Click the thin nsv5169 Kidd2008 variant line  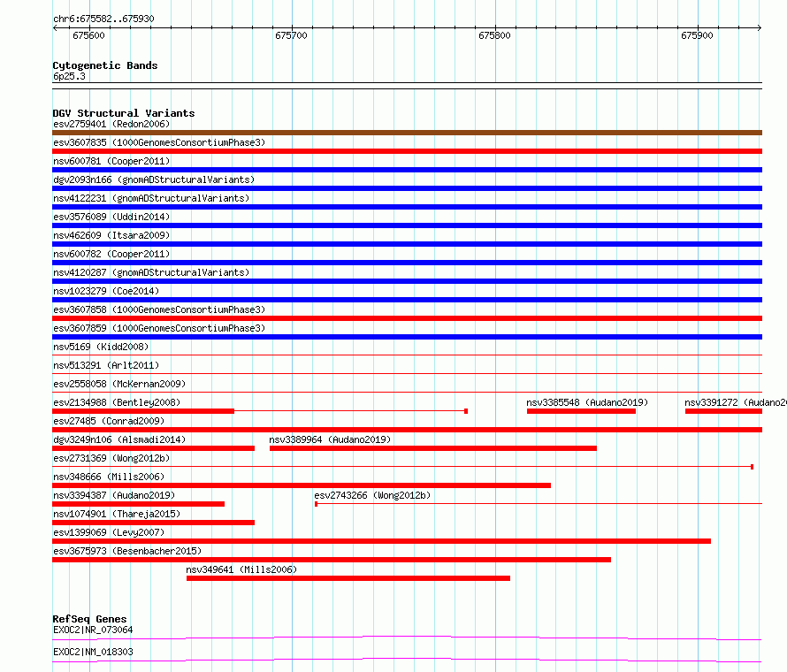[407, 355]
